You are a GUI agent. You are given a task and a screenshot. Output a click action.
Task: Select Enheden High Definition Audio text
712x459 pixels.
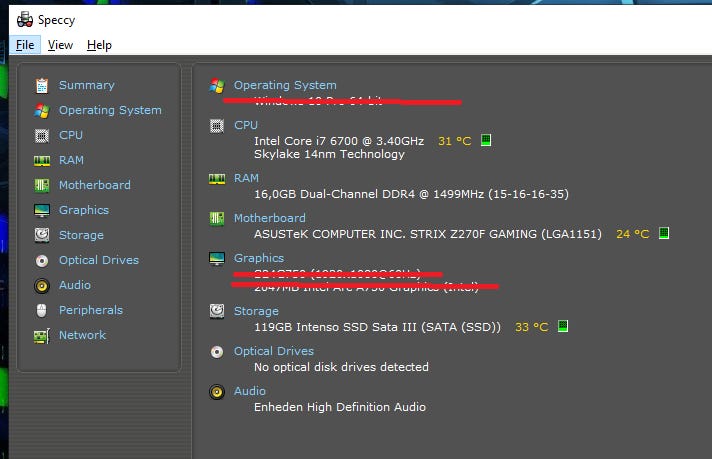[x=340, y=407]
